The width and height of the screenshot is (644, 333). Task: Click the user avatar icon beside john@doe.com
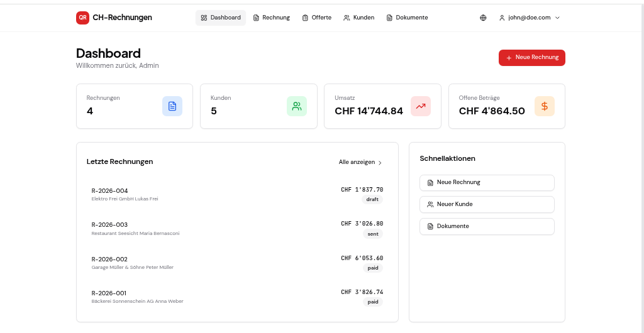502,18
